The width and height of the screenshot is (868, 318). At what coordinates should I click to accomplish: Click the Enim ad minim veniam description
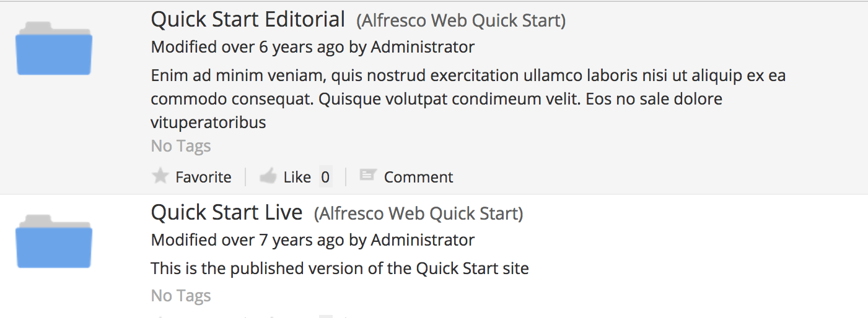[x=468, y=99]
